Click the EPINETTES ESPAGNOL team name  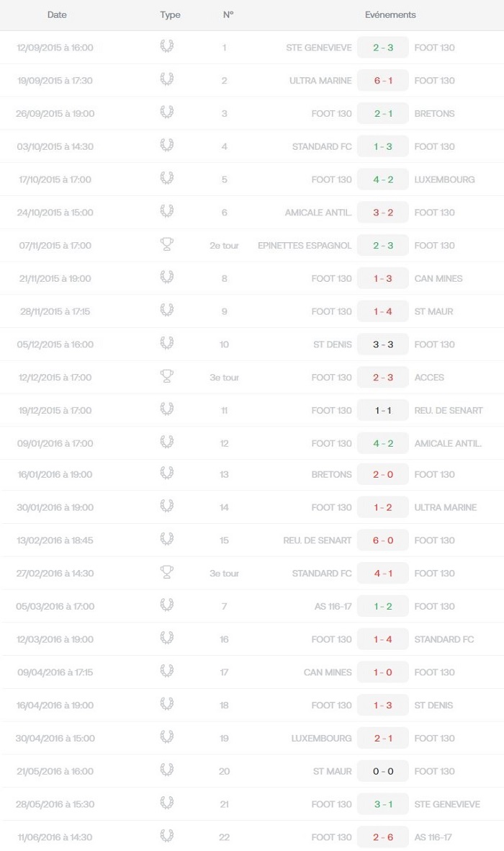pos(305,245)
